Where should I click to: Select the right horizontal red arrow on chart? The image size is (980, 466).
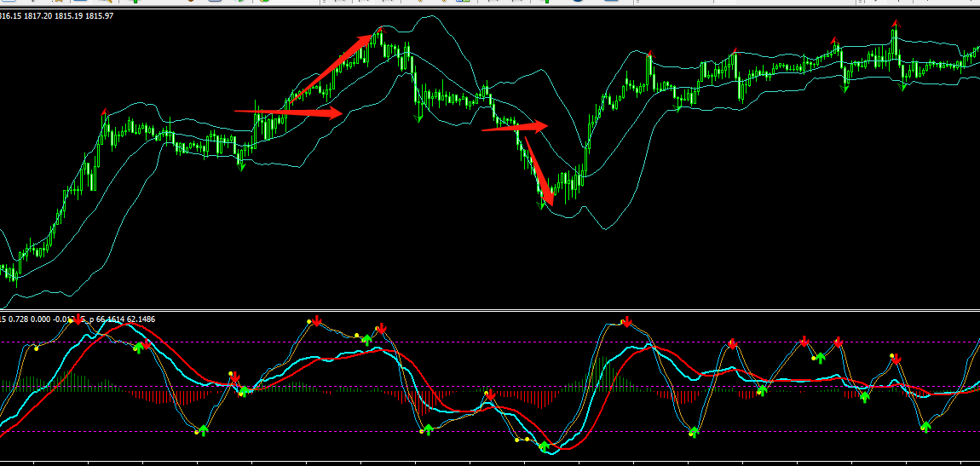click(x=515, y=128)
